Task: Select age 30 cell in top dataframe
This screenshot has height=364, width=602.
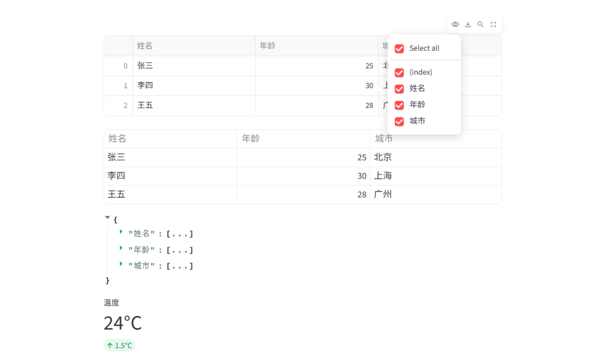Action: (x=317, y=85)
